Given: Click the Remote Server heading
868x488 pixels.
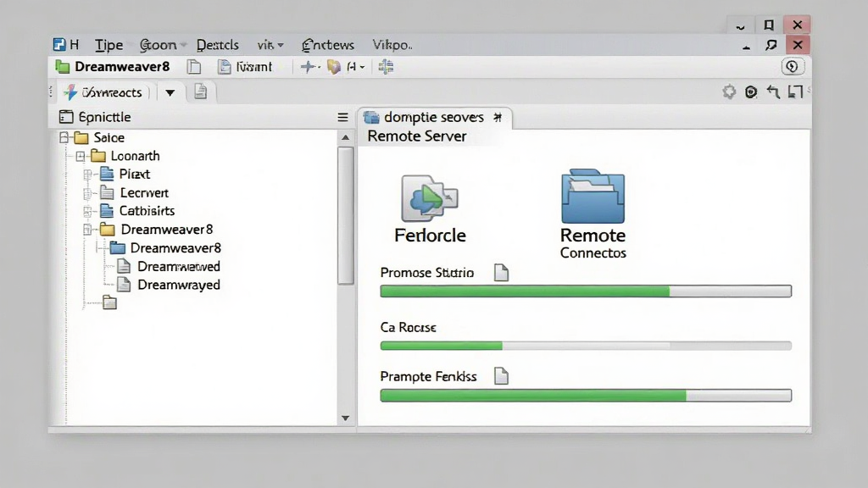Looking at the screenshot, I should click(417, 136).
